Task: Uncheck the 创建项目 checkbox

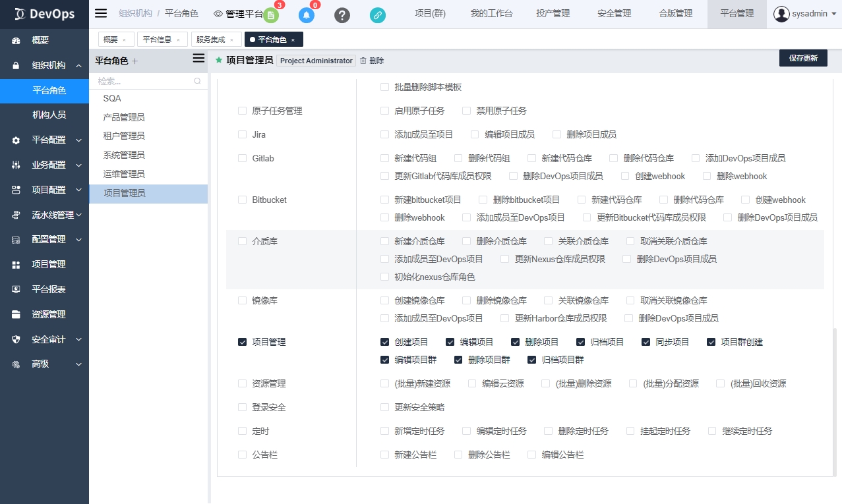Action: [x=384, y=342]
